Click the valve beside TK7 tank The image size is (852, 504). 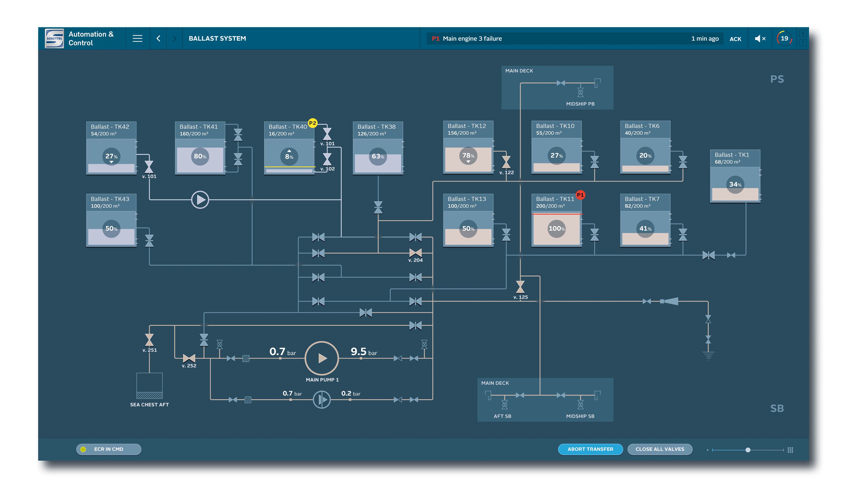point(683,234)
